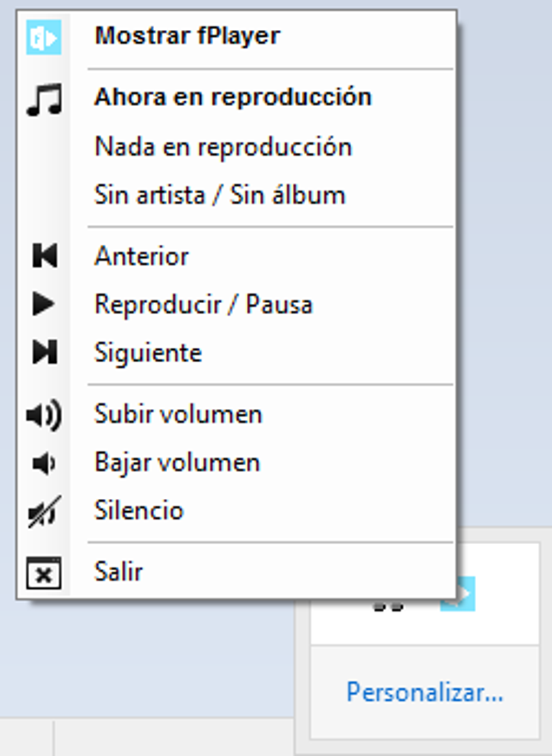Skip with Siguiente option
The height and width of the screenshot is (756, 552).
[x=148, y=353]
